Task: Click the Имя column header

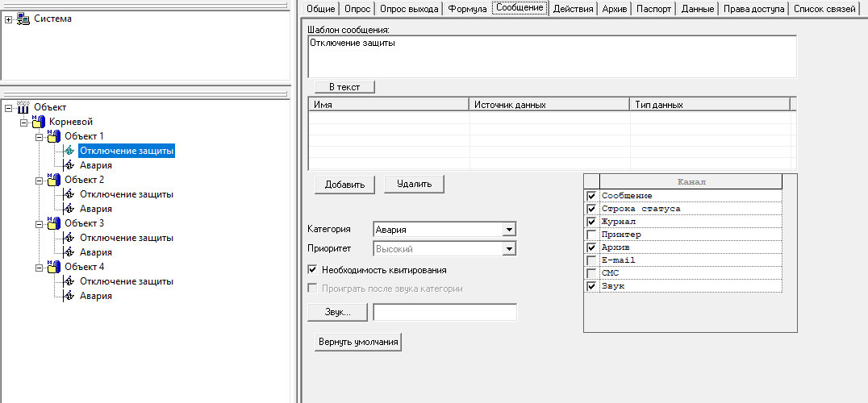Action: tap(389, 104)
